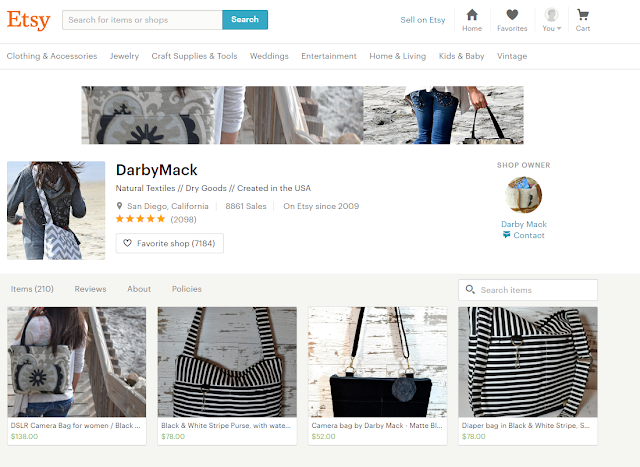Focus the 'Search for items or shops' field
This screenshot has height=467, width=640.
pos(142,20)
